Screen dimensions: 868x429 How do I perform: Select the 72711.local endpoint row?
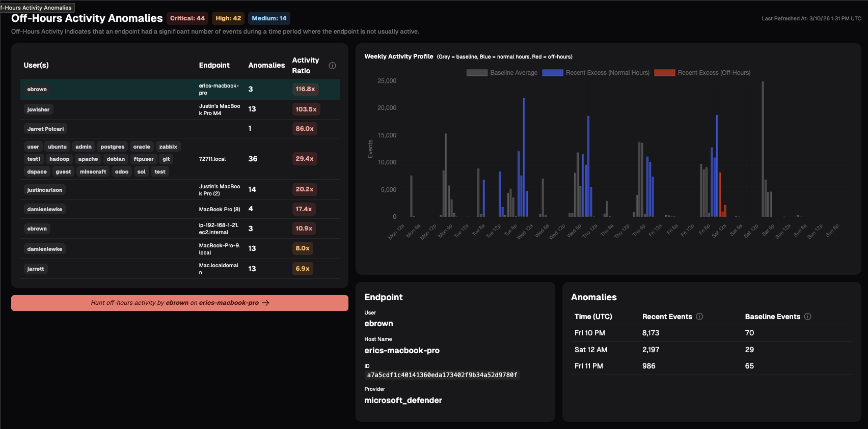tap(212, 159)
